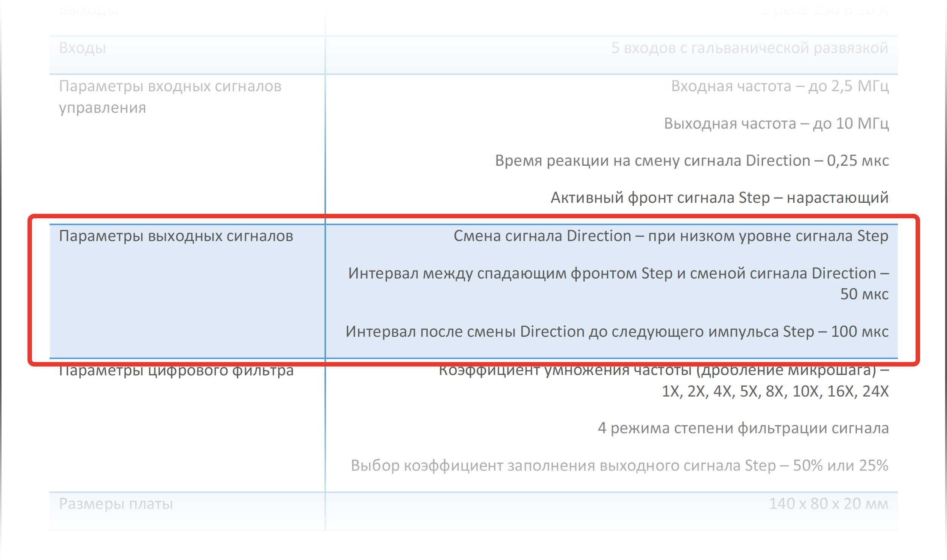The image size is (947, 560).
Task: Click the faded 'Выходы' label at top
Action: point(89,10)
